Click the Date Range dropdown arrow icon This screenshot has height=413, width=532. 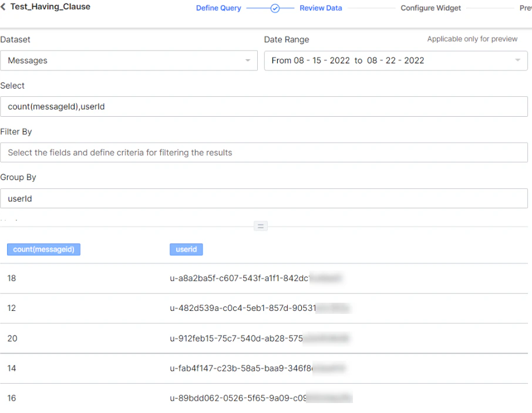(517, 60)
